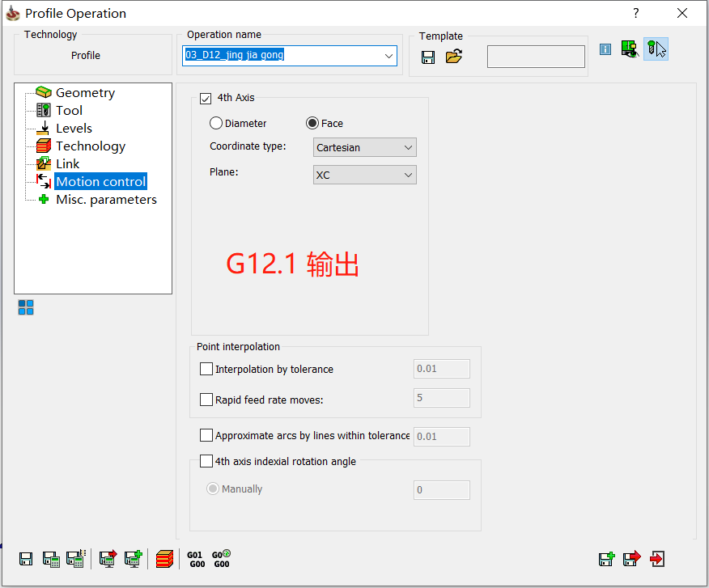Go to Misc. parameters page

[106, 200]
